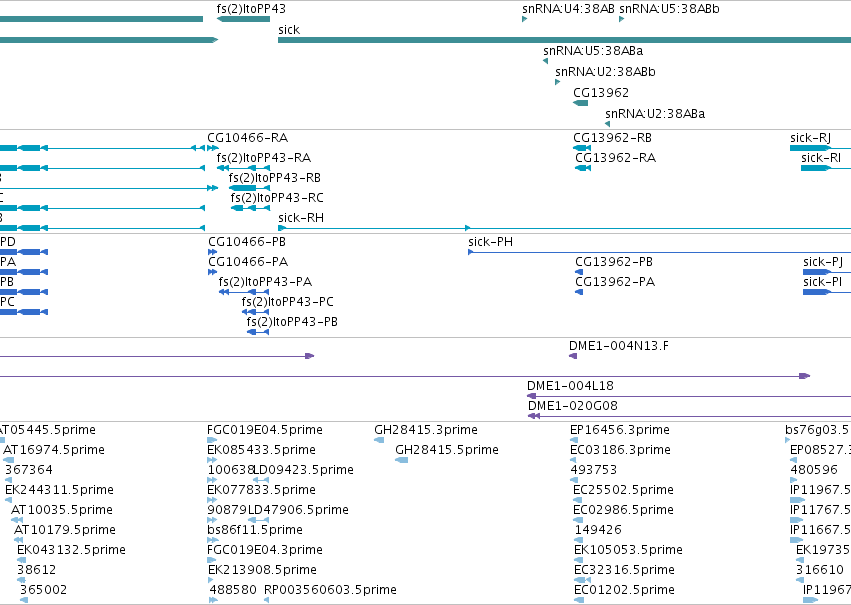Click the EK077833.5prime EST label
Screen dimensions: 851x605
[x=261, y=491]
